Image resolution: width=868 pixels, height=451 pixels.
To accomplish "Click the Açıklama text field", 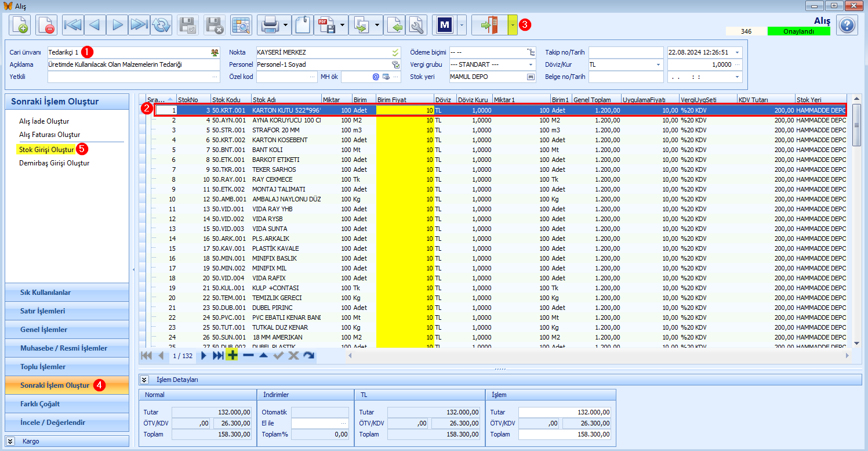I will tap(133, 64).
